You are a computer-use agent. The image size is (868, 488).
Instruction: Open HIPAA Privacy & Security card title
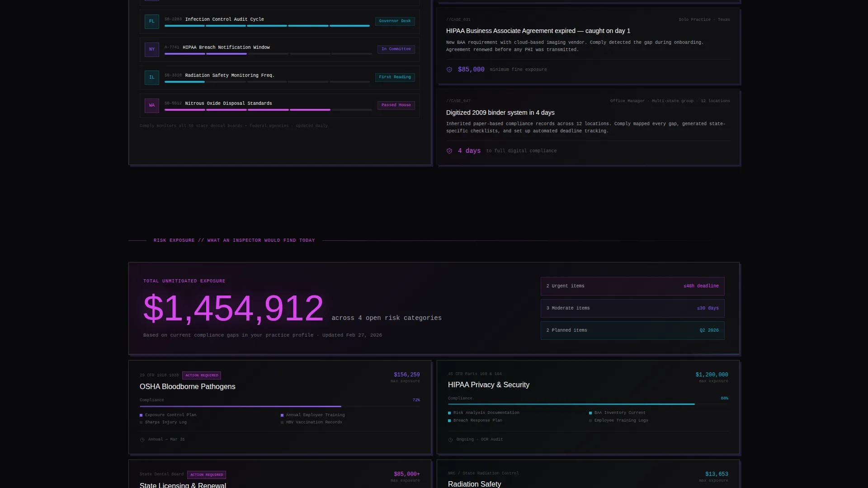pyautogui.click(x=488, y=385)
